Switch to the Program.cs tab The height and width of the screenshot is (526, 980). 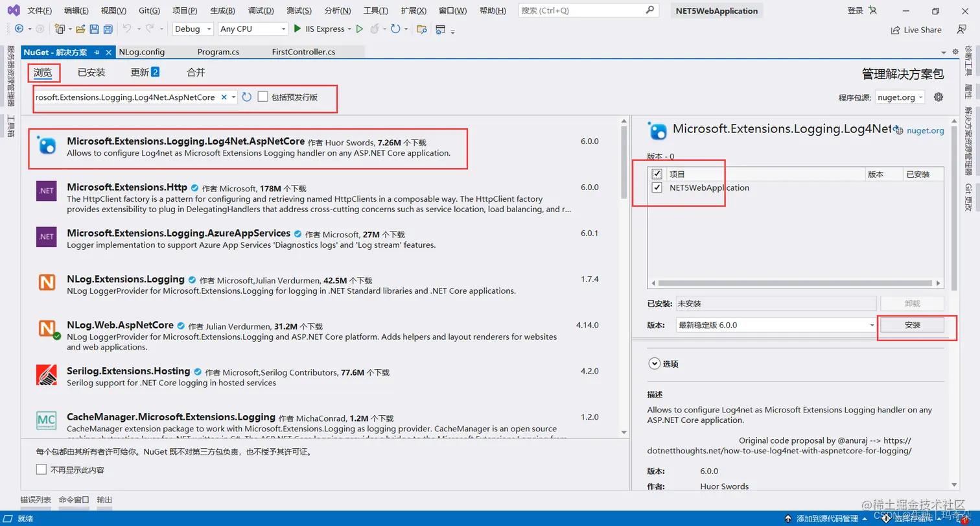(x=218, y=52)
